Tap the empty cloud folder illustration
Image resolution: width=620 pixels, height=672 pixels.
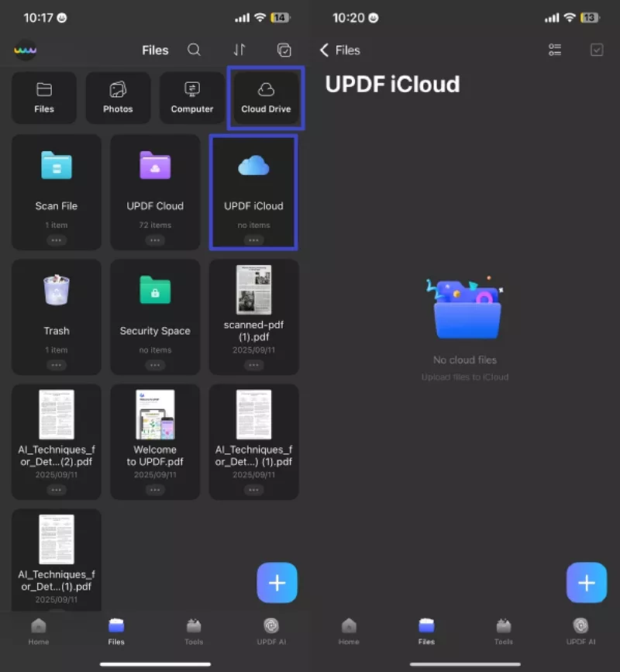[x=466, y=308]
